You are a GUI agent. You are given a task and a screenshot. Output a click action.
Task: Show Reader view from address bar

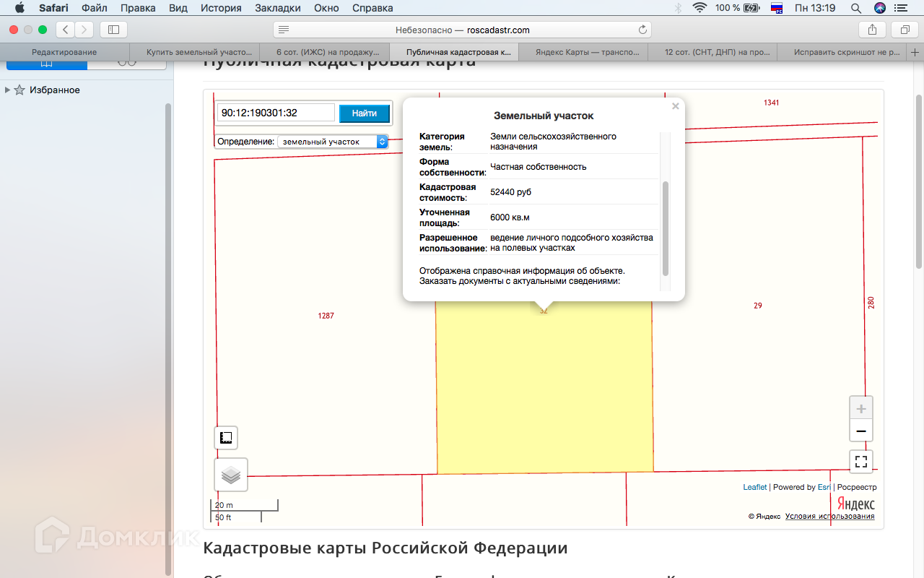284,30
